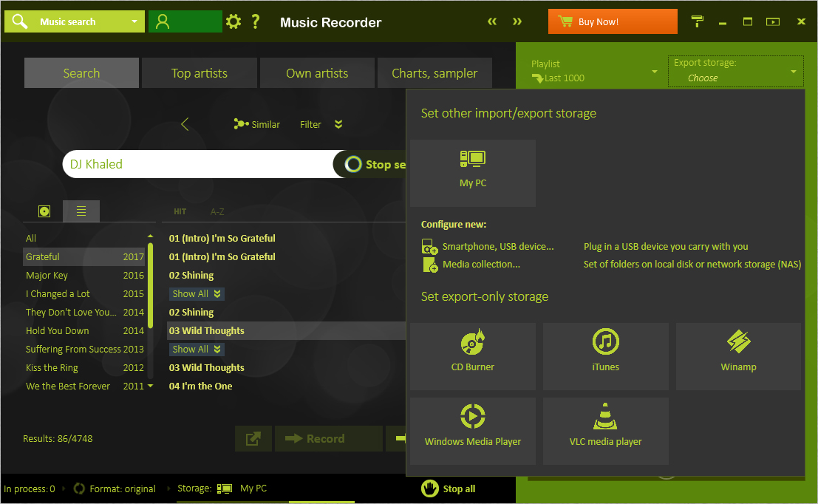Select the I Changed a Lot album
The height and width of the screenshot is (504, 818).
[84, 293]
